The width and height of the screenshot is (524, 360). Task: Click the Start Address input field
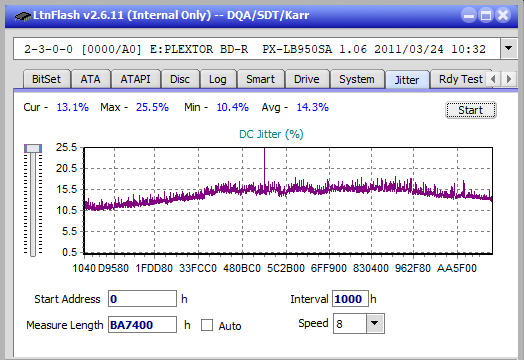[142, 298]
